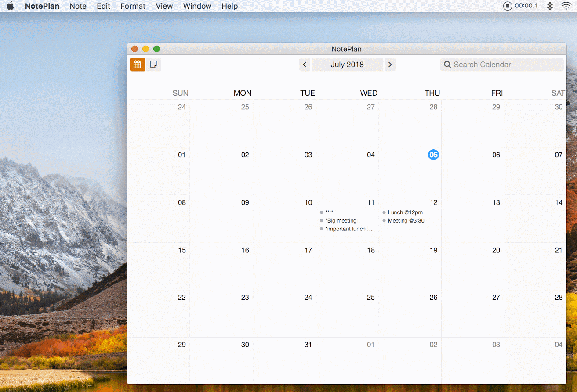Open the '****' task on July 11

click(329, 212)
